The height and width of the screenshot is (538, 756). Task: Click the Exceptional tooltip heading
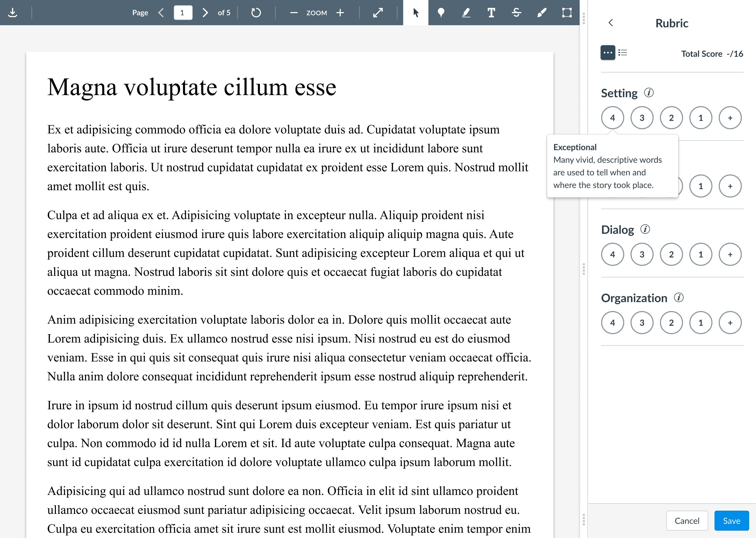(x=575, y=147)
